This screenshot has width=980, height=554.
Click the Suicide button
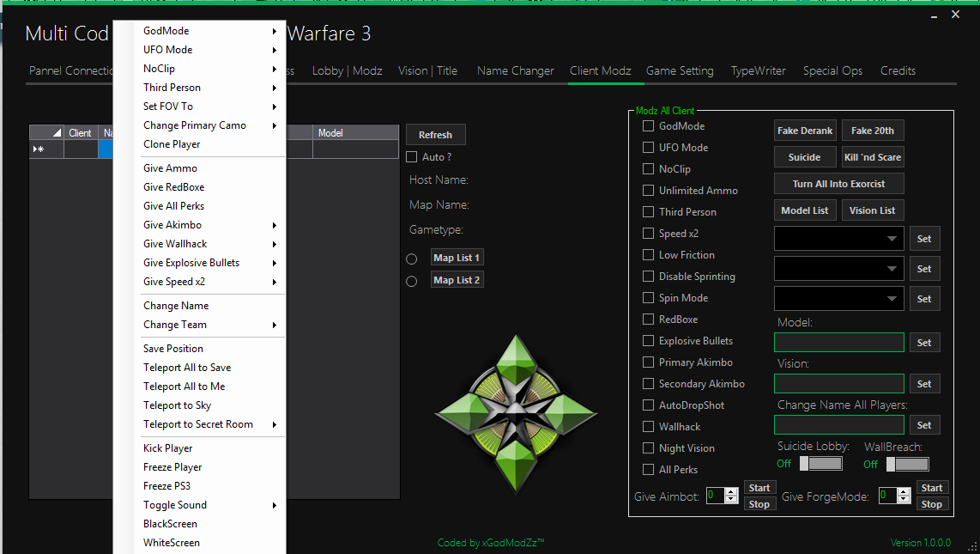coord(805,157)
